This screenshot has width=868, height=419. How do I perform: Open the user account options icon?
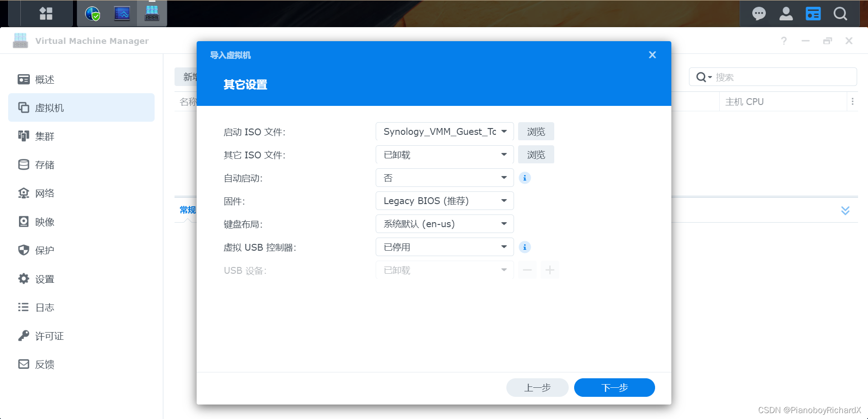click(786, 14)
